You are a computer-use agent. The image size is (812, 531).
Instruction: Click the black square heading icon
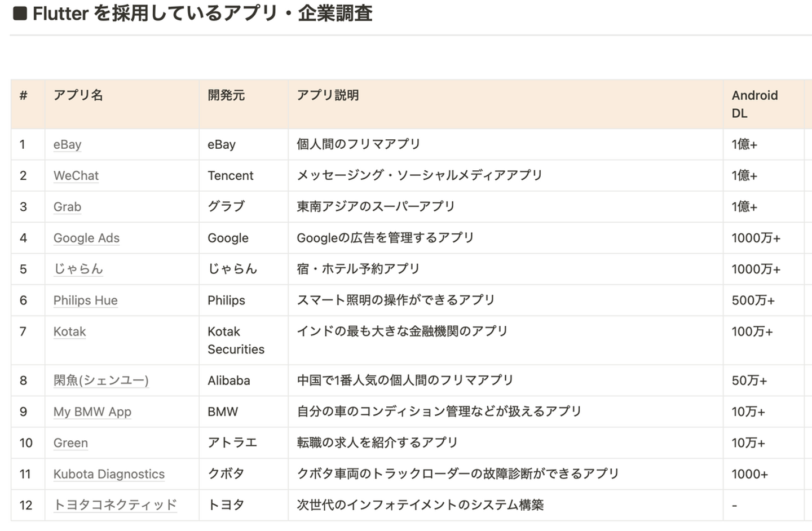[x=20, y=14]
